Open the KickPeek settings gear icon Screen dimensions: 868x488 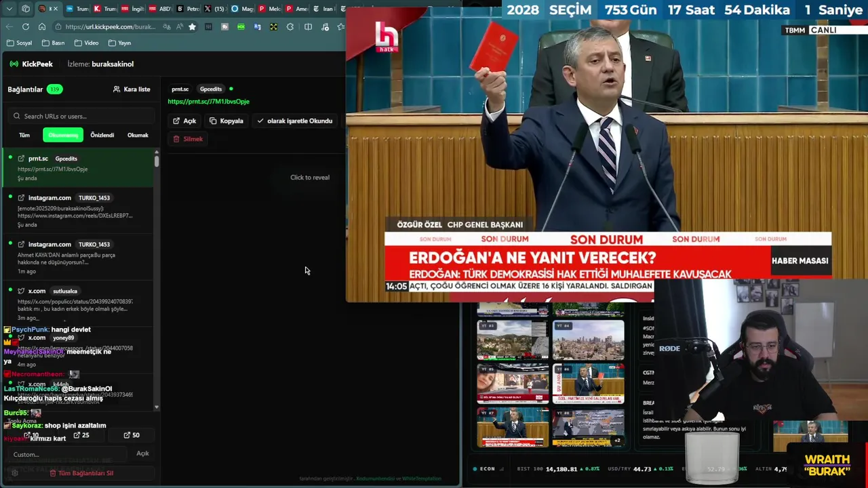pos(14,473)
